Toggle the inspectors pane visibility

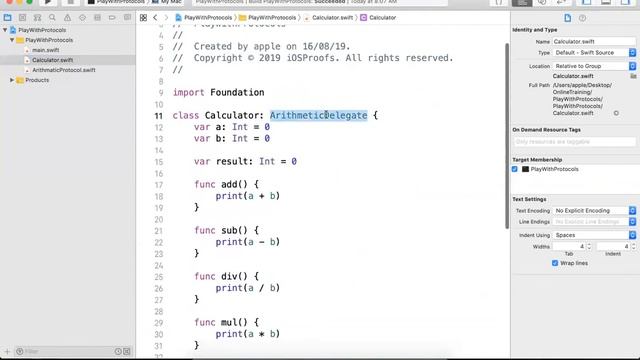tap(626, 2)
